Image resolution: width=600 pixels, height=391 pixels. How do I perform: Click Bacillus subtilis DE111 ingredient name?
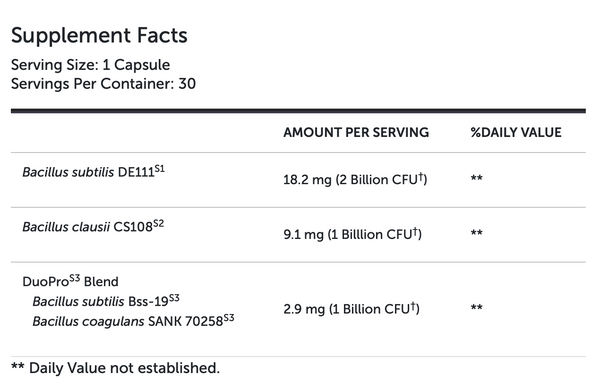pyautogui.click(x=88, y=172)
